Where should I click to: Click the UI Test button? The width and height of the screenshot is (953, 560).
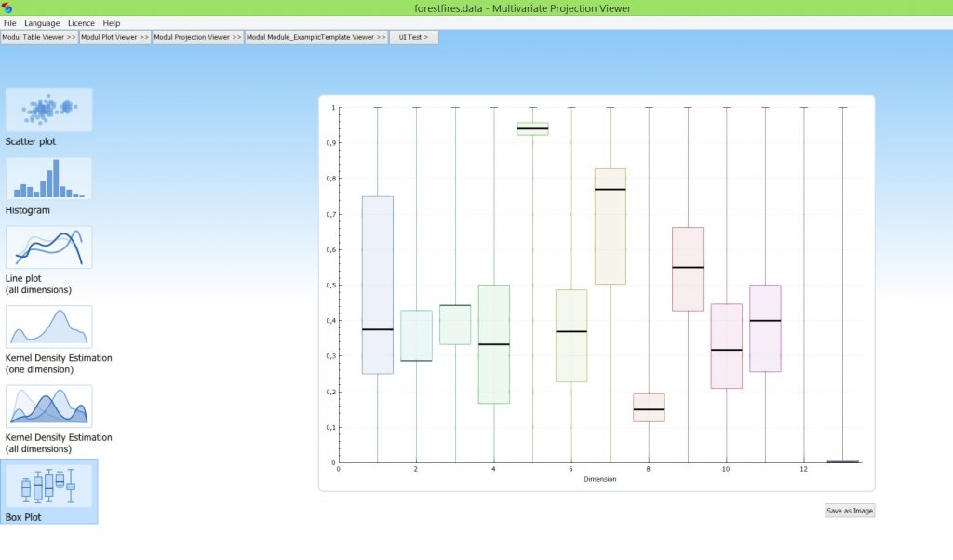click(x=413, y=37)
